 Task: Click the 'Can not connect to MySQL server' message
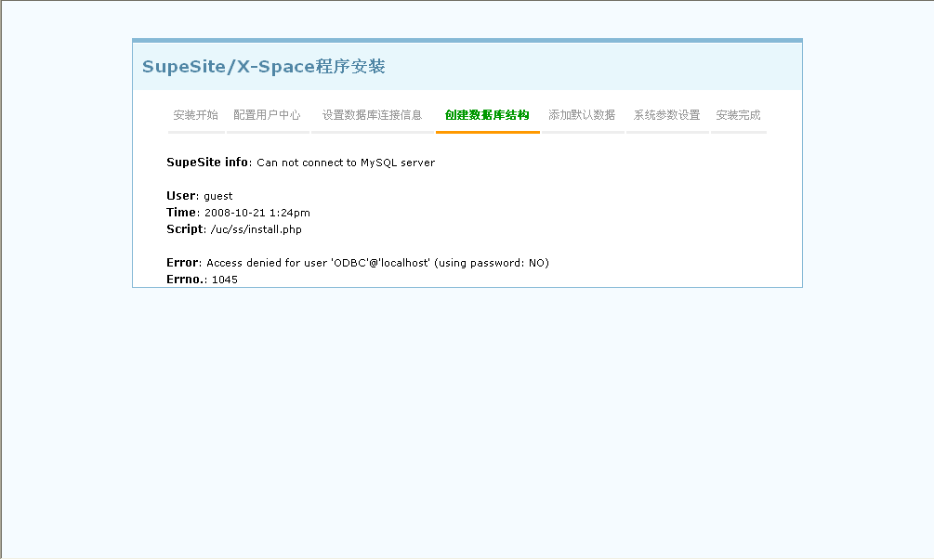(346, 163)
